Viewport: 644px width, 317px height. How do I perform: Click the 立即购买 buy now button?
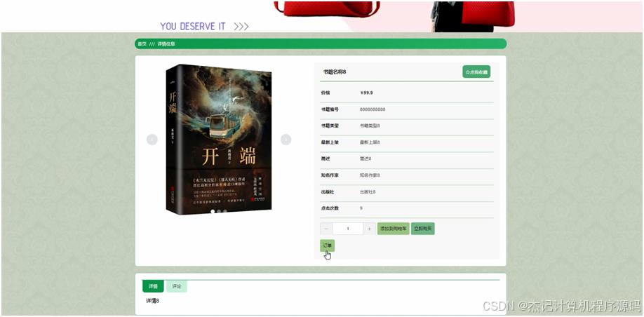tap(422, 229)
